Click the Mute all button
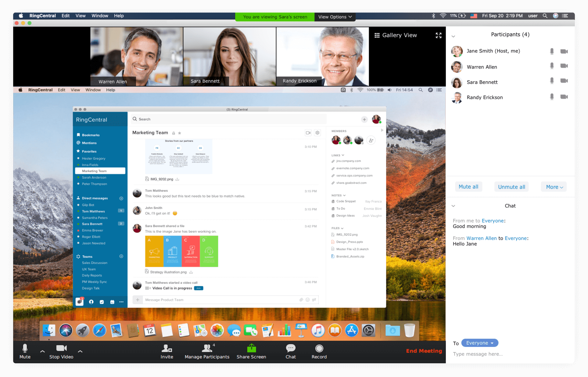The height and width of the screenshot is (377, 588). click(468, 187)
